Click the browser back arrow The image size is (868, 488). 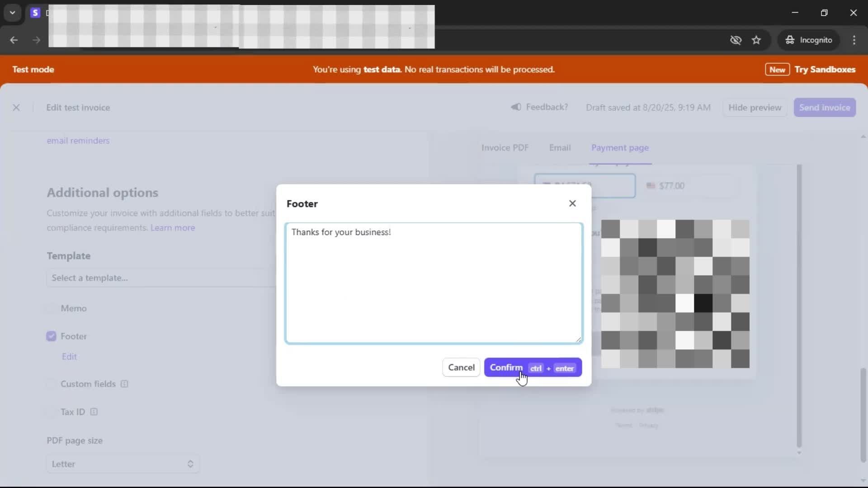pos(14,40)
